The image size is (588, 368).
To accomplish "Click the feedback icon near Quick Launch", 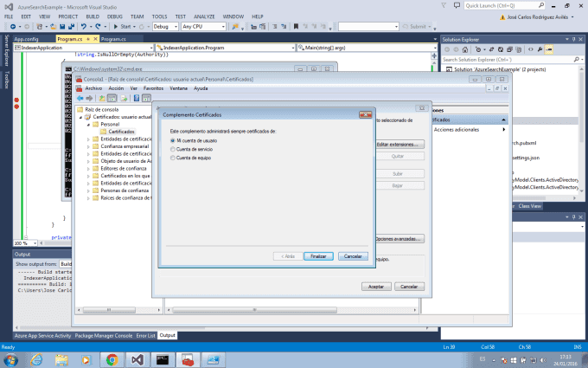I will (x=457, y=6).
